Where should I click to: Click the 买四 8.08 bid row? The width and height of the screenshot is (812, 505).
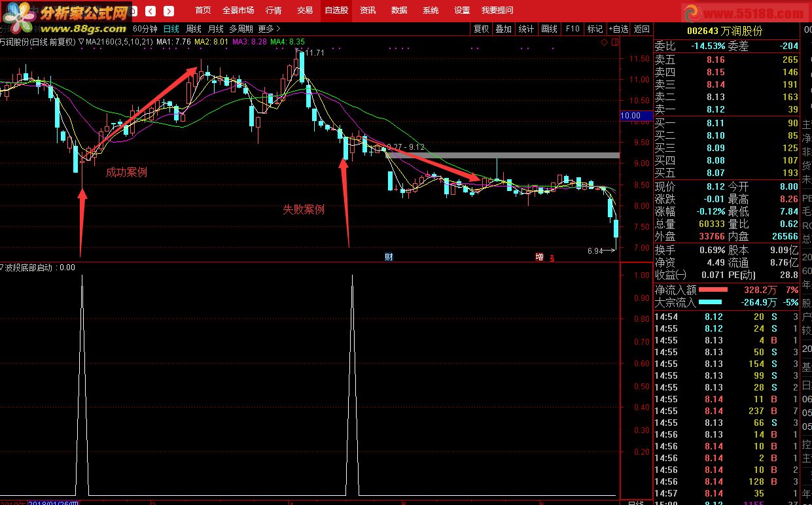(726, 160)
